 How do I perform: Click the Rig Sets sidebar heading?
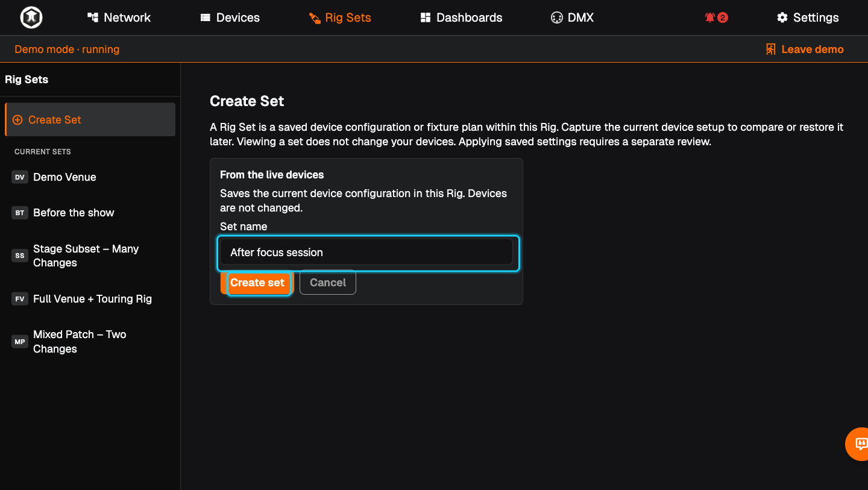[x=27, y=80]
